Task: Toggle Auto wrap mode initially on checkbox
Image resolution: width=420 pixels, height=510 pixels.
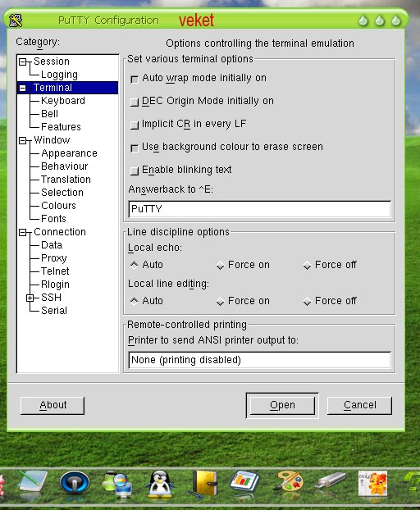Action: 135,79
